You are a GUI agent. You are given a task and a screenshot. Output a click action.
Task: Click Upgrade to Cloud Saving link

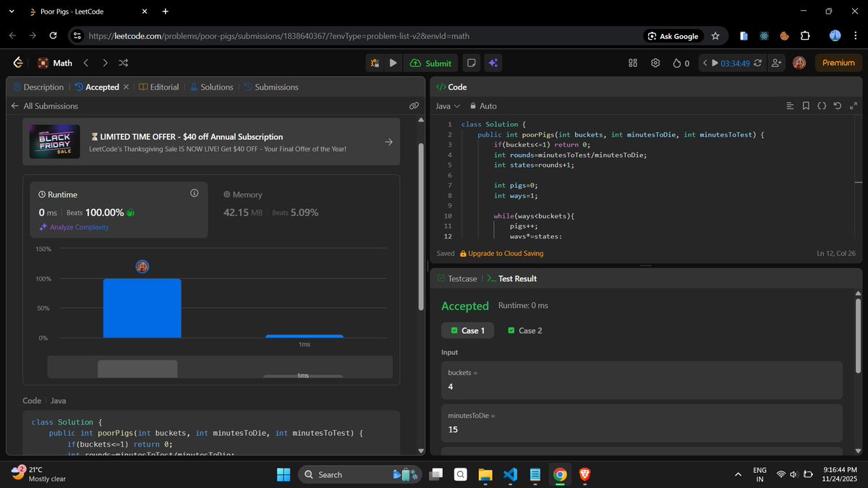click(501, 253)
